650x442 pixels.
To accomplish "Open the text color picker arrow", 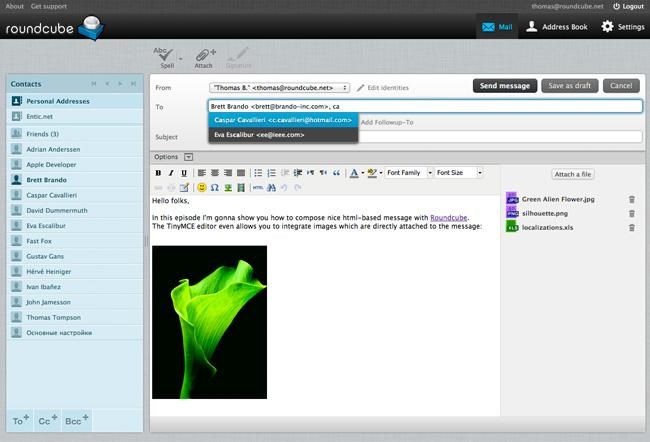I will (363, 173).
